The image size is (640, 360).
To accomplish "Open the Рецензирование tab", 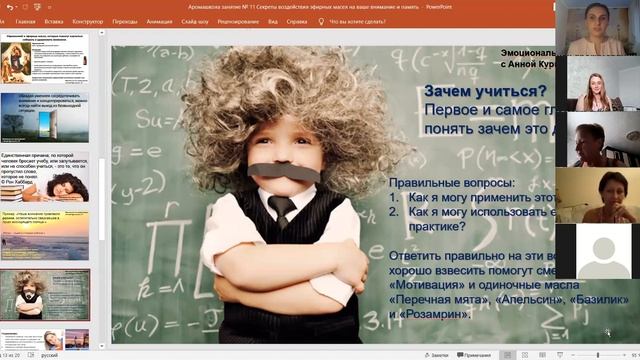I will 238,22.
